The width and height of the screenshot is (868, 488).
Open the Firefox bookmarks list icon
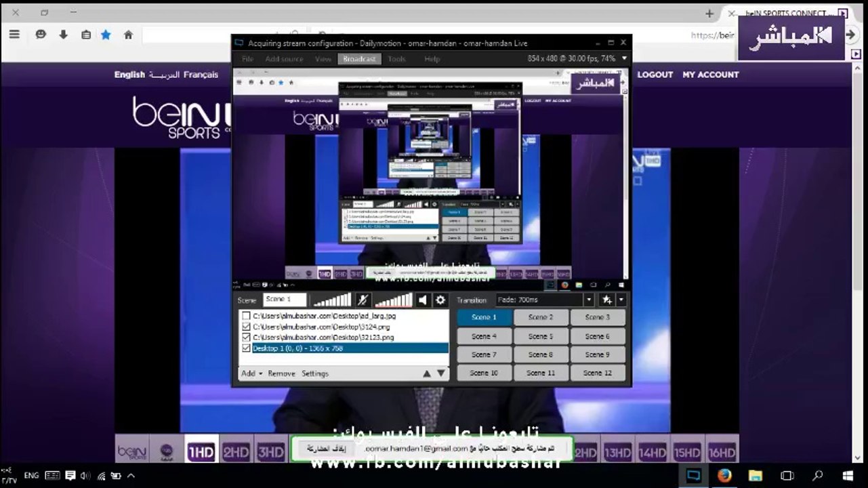pyautogui.click(x=85, y=35)
